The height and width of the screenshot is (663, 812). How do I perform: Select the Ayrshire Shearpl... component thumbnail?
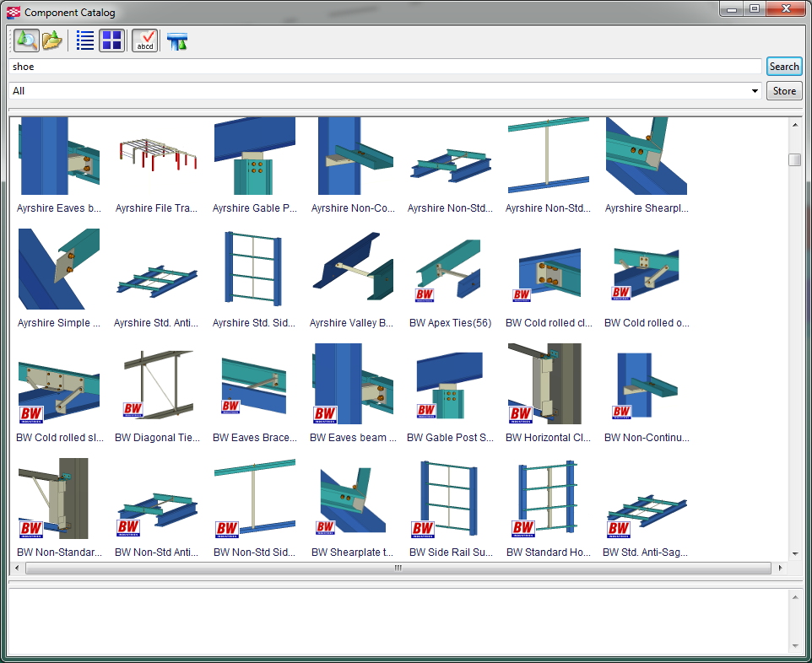coord(647,156)
